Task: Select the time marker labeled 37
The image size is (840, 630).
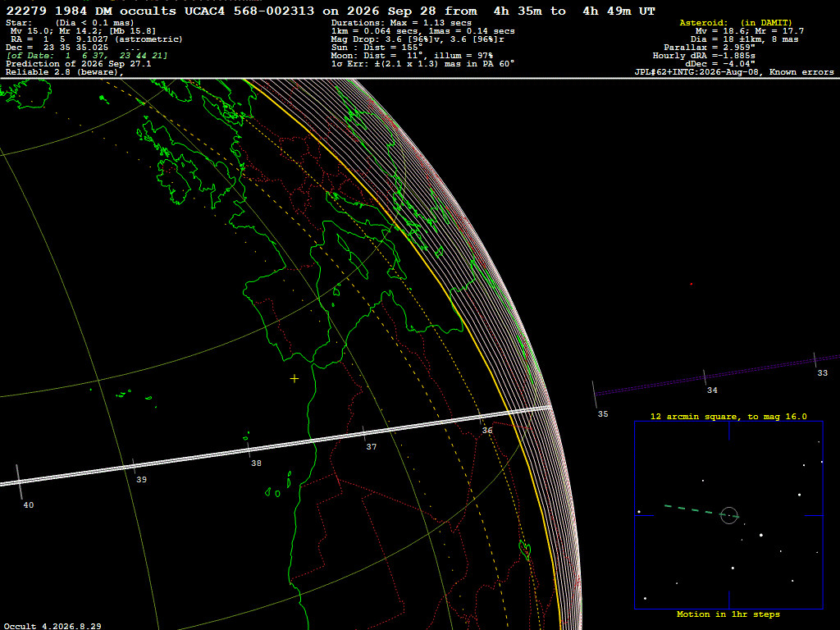Action: (x=372, y=446)
